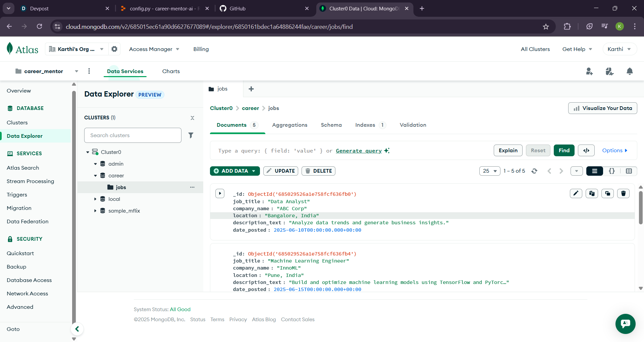The width and height of the screenshot is (644, 342).
Task: Switch to the Indexes tab
Action: 371,125
